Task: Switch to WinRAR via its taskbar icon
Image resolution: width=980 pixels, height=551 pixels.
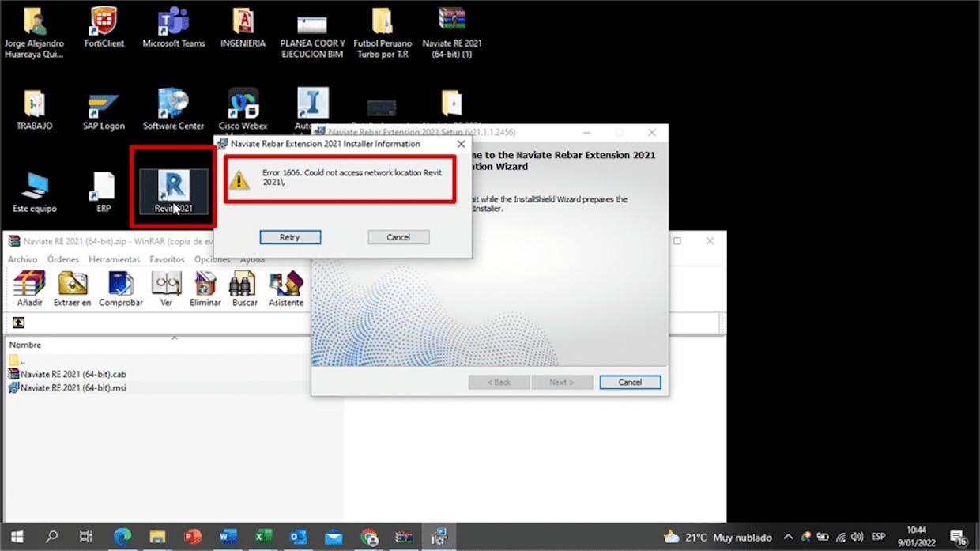Action: [404, 537]
